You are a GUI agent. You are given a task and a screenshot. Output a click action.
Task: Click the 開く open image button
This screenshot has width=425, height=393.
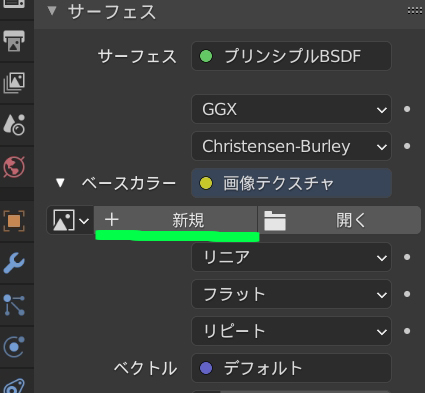tap(339, 220)
